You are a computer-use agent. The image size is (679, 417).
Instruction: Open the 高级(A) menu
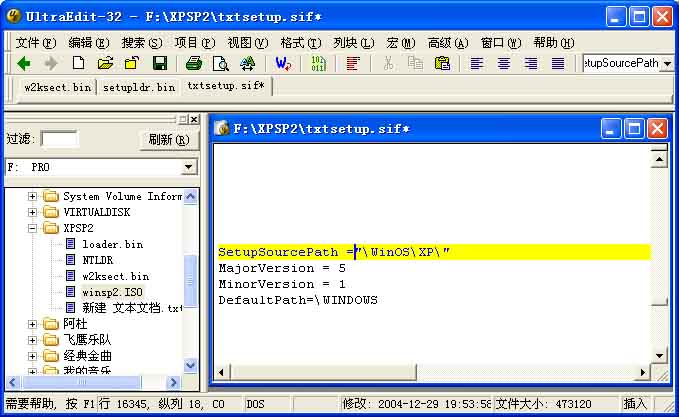(x=448, y=43)
